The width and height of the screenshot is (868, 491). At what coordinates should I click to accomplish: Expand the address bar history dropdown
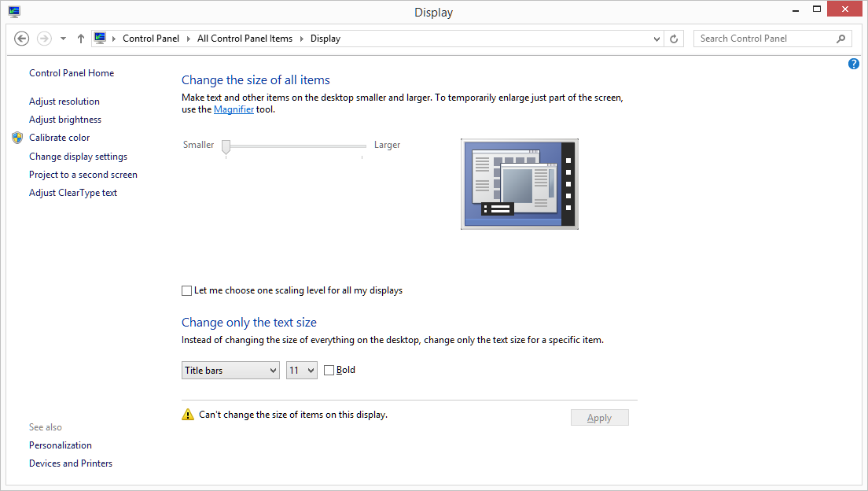657,39
